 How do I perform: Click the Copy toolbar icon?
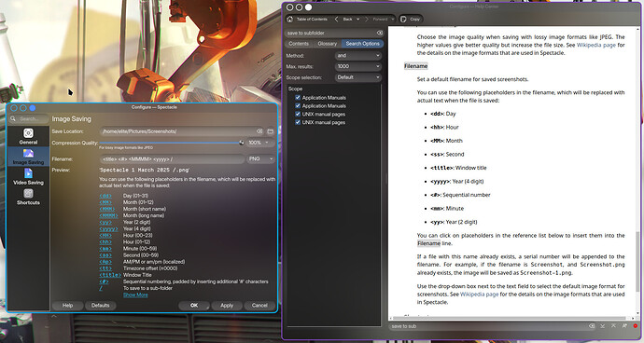click(403, 19)
